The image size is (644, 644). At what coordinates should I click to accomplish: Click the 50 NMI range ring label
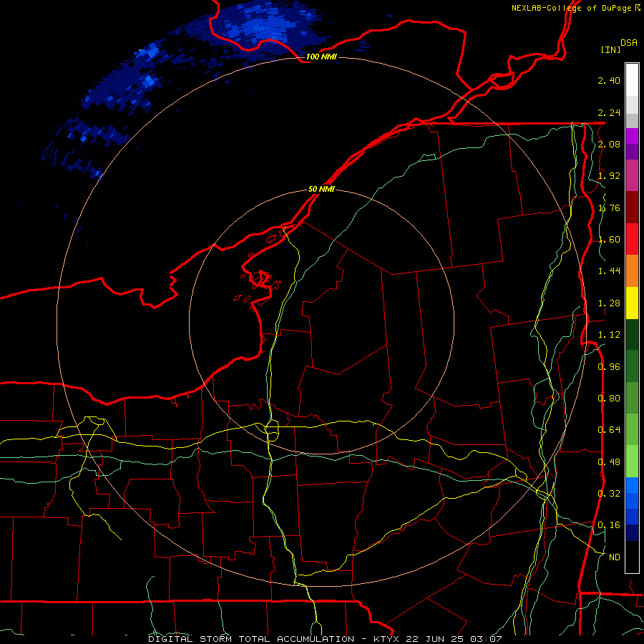(x=321, y=190)
